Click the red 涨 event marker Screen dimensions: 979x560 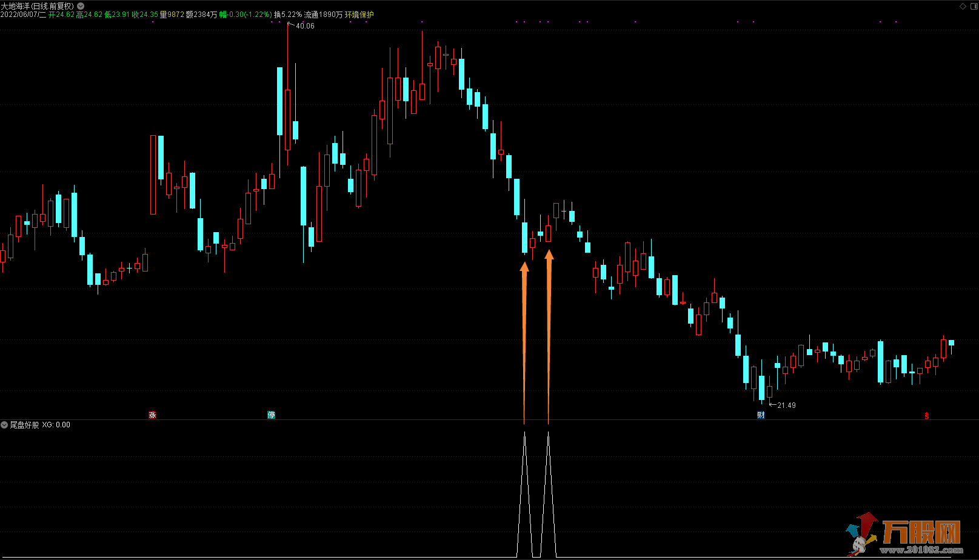[153, 415]
